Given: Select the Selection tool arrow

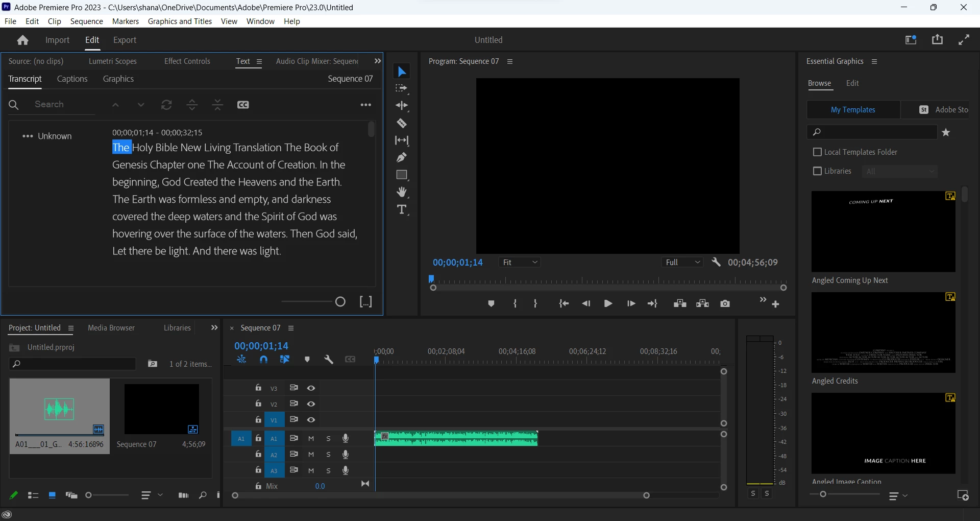Looking at the screenshot, I should tap(402, 72).
